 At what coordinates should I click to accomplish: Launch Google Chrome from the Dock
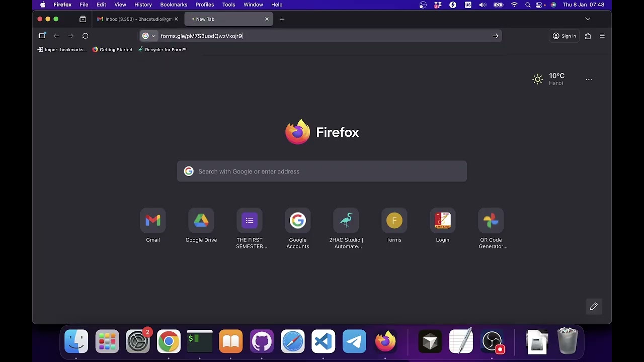[169, 342]
